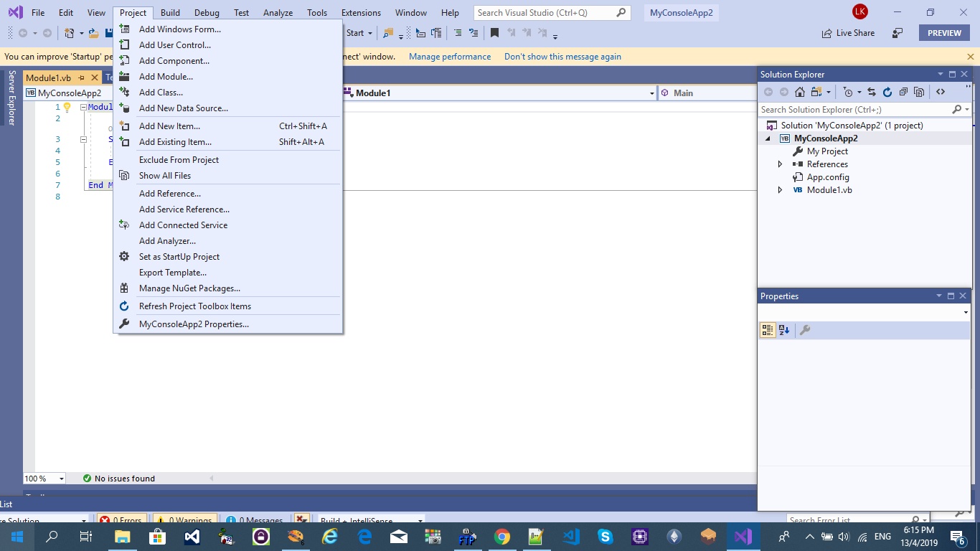Screen dimensions: 980x551
Task: Click Switch Views icon in Solution Explorer
Action: (816, 92)
